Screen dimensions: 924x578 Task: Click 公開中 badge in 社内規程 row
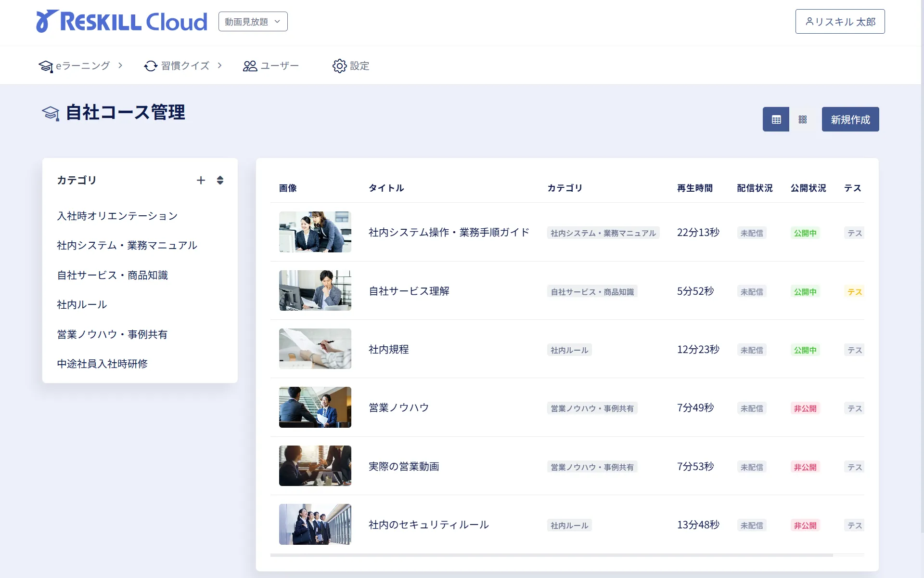pyautogui.click(x=805, y=350)
